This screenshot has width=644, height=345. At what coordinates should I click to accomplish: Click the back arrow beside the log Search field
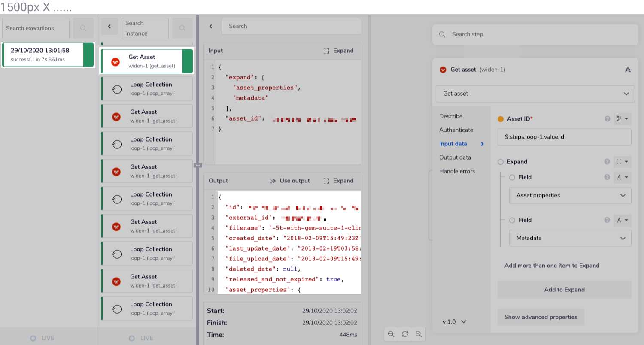(x=211, y=27)
